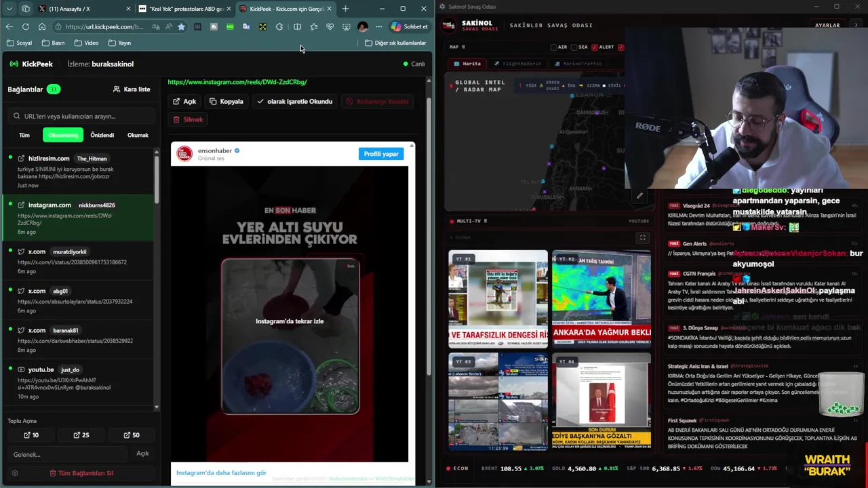Viewport: 868px width, 488px height.
Task: Click the Kopyala copy button
Action: pos(226,102)
